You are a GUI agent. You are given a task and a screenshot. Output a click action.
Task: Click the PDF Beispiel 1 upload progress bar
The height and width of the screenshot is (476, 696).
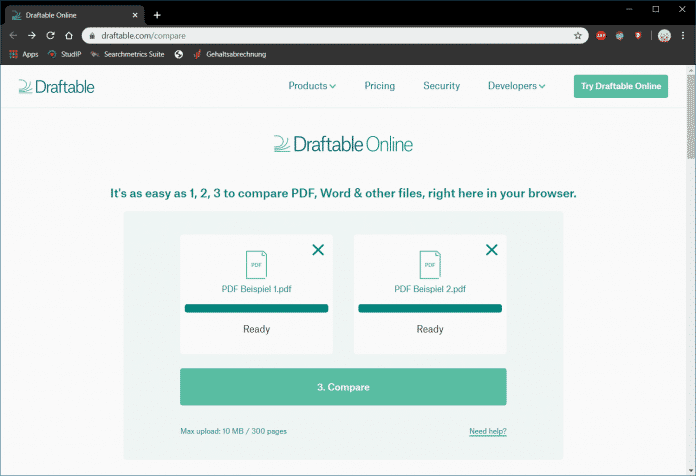pos(257,309)
